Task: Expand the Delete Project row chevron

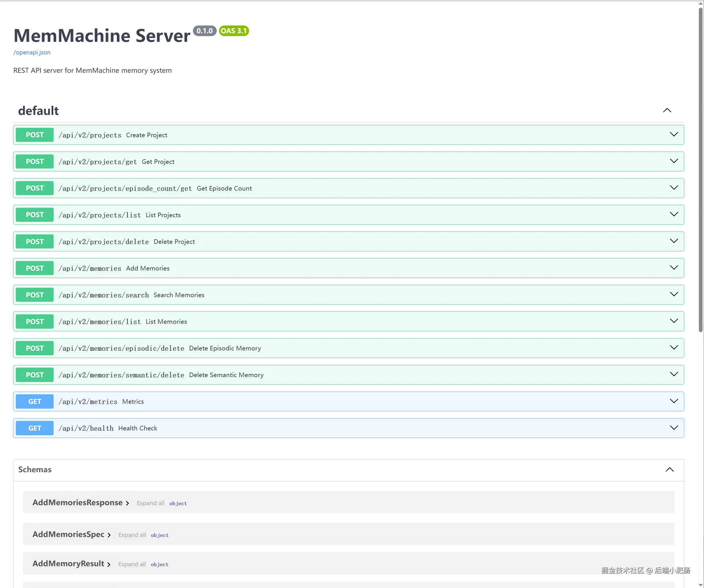Action: [x=674, y=241]
